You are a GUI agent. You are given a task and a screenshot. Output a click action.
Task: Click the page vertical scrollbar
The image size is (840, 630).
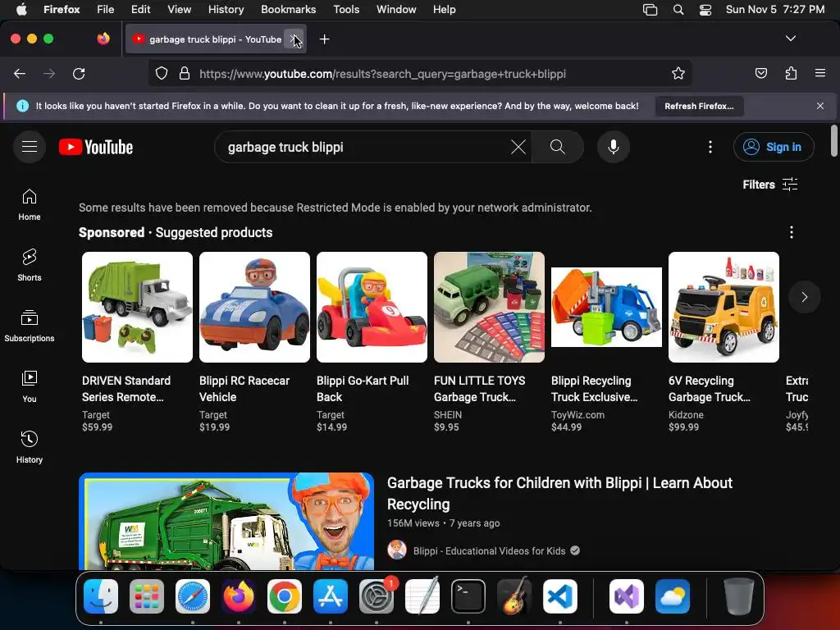pyautogui.click(x=833, y=141)
